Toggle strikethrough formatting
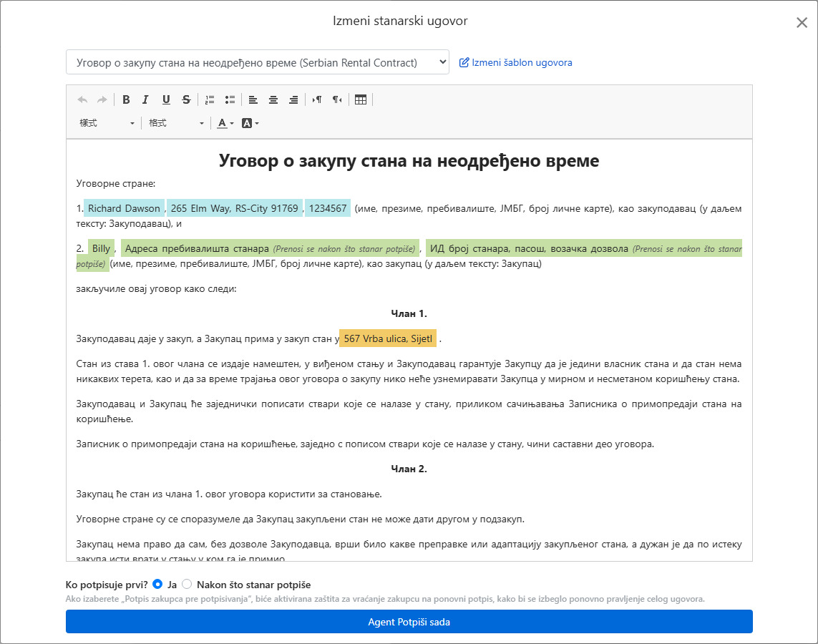The image size is (818, 644). (186, 99)
